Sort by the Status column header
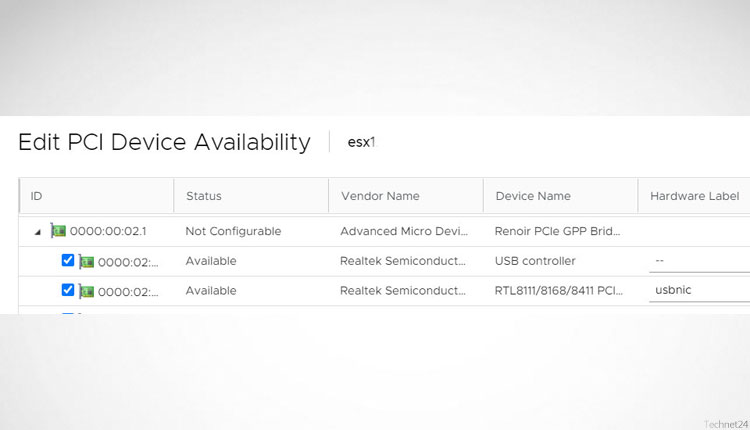 [x=203, y=196]
